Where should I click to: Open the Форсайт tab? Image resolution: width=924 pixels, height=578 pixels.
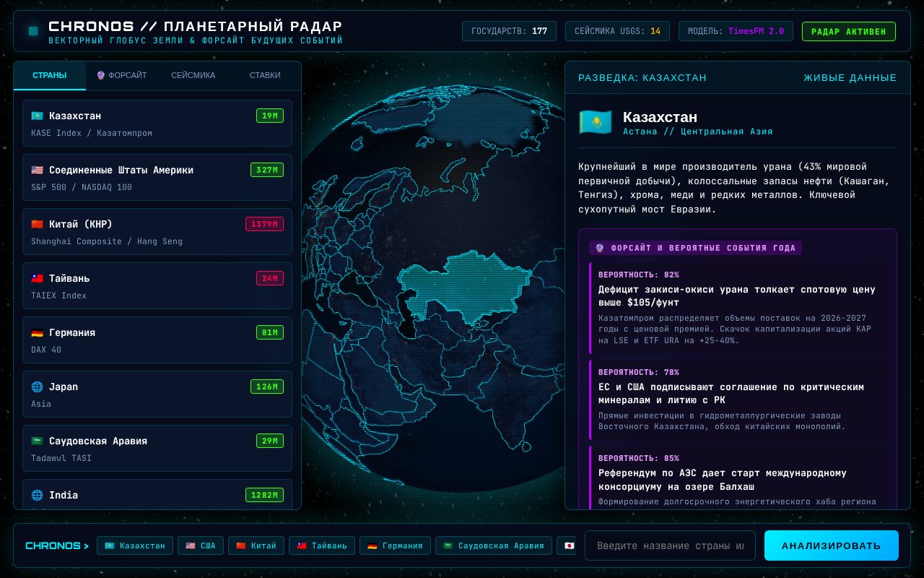point(121,75)
